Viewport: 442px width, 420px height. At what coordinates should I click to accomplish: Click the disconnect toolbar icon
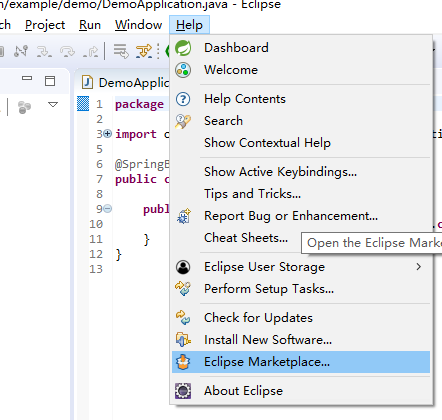(21, 51)
